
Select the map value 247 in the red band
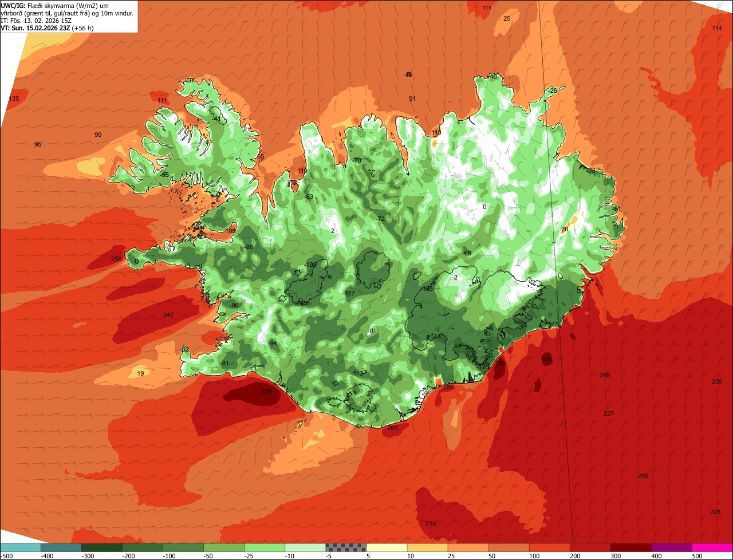pos(168,316)
